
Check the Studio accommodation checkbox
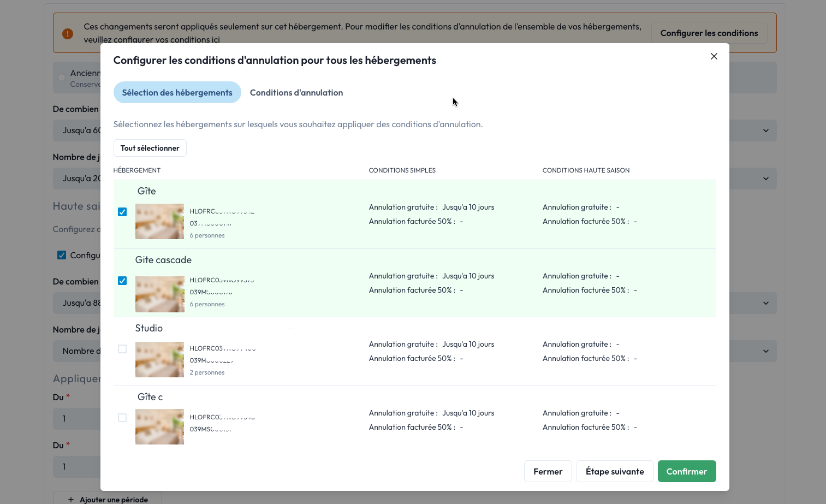click(x=122, y=349)
